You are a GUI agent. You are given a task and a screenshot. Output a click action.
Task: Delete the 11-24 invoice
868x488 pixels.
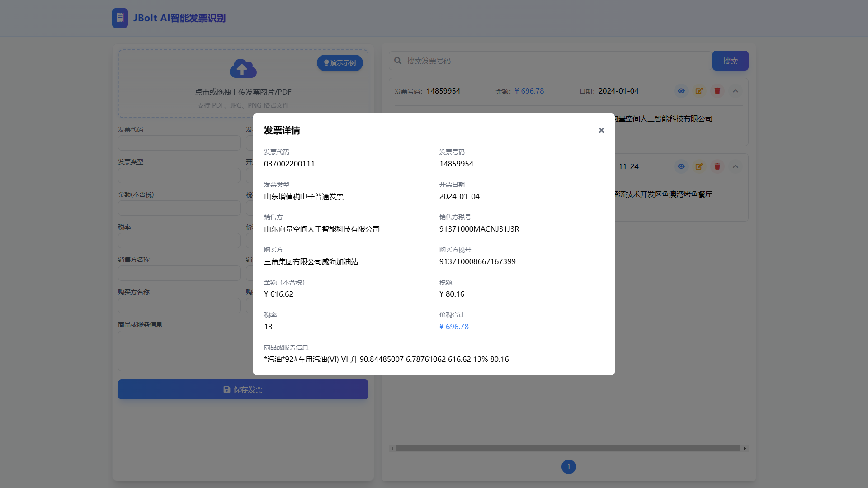tap(717, 166)
